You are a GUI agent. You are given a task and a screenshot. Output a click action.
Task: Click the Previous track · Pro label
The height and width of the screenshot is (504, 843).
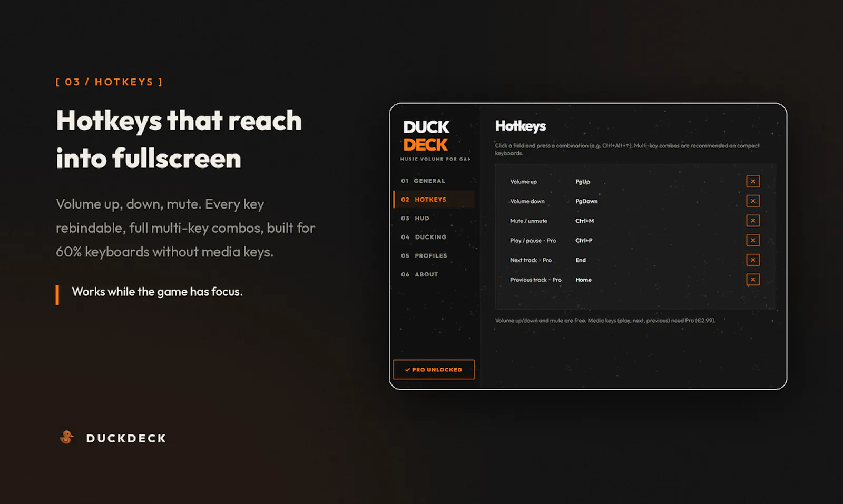[535, 280]
